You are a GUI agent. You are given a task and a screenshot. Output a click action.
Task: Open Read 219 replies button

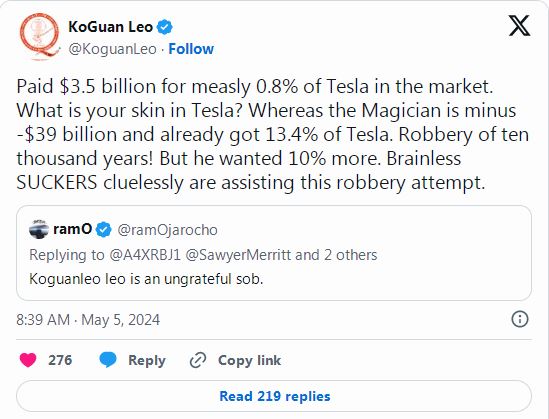tap(274, 396)
